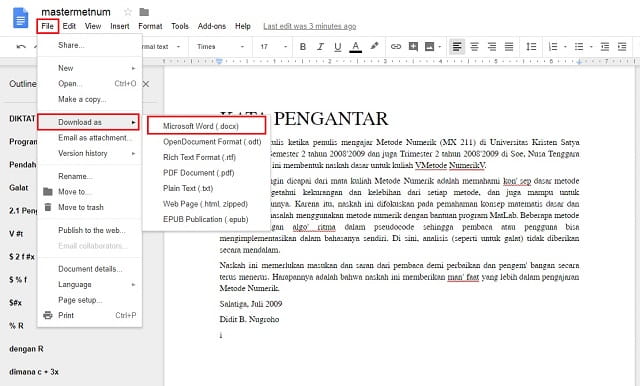Select Make a copy

point(89,99)
